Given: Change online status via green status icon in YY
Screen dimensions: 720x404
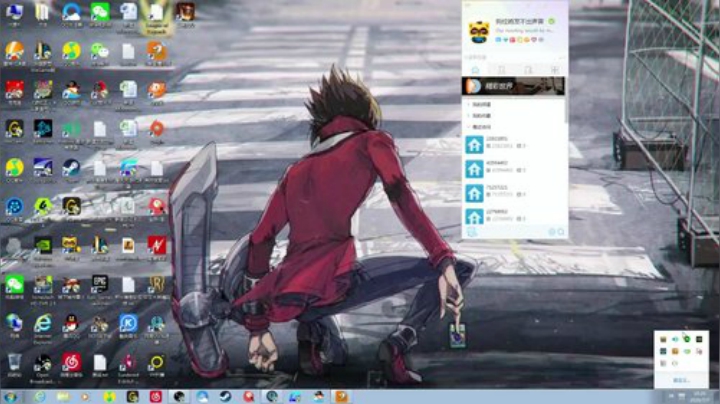Looking at the screenshot, I should pyautogui.click(x=551, y=21).
